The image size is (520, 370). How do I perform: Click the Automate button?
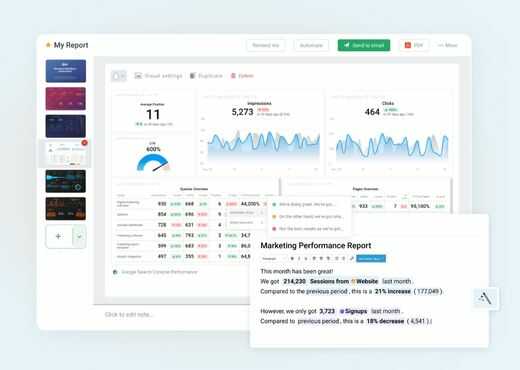[x=311, y=45]
